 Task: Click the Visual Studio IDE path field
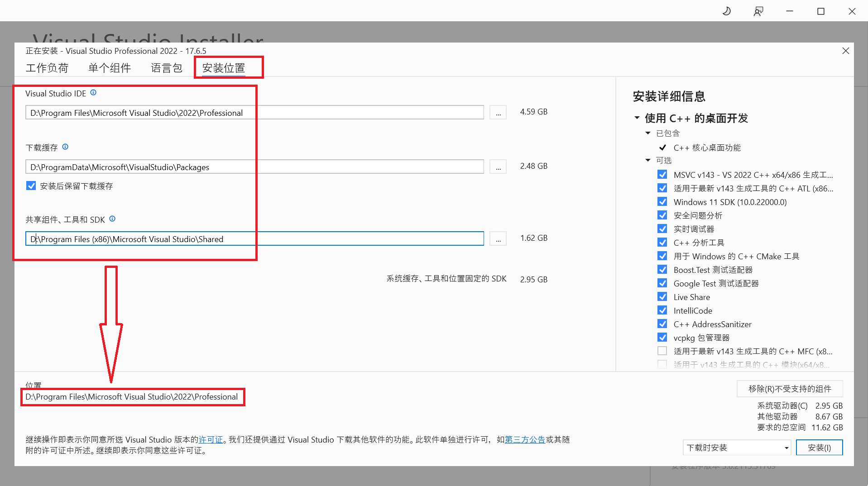click(x=254, y=113)
